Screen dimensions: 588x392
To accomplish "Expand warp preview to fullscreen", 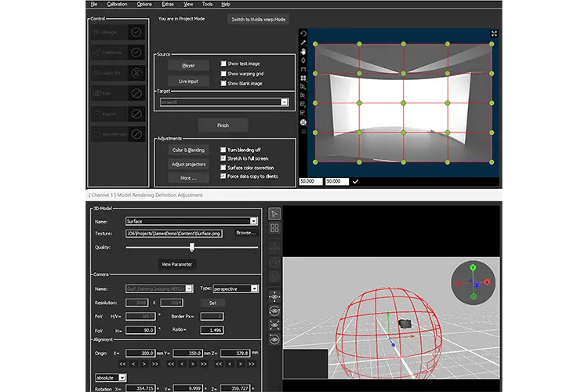I will [494, 34].
